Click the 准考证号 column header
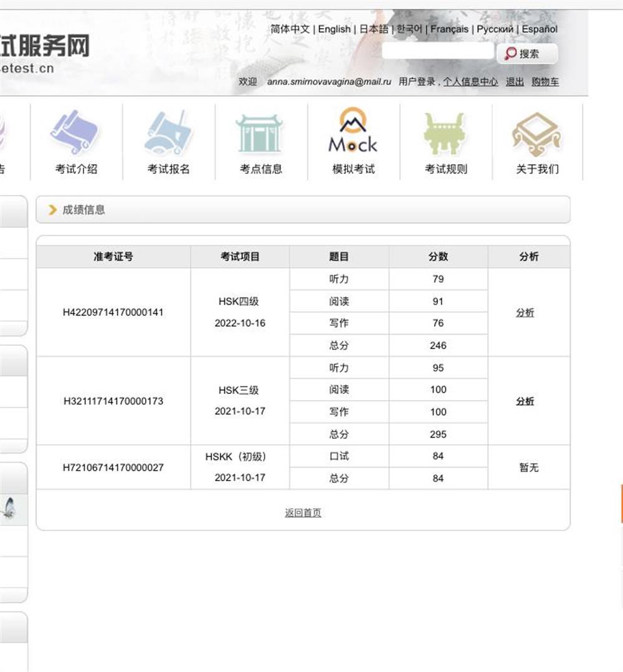 click(113, 257)
